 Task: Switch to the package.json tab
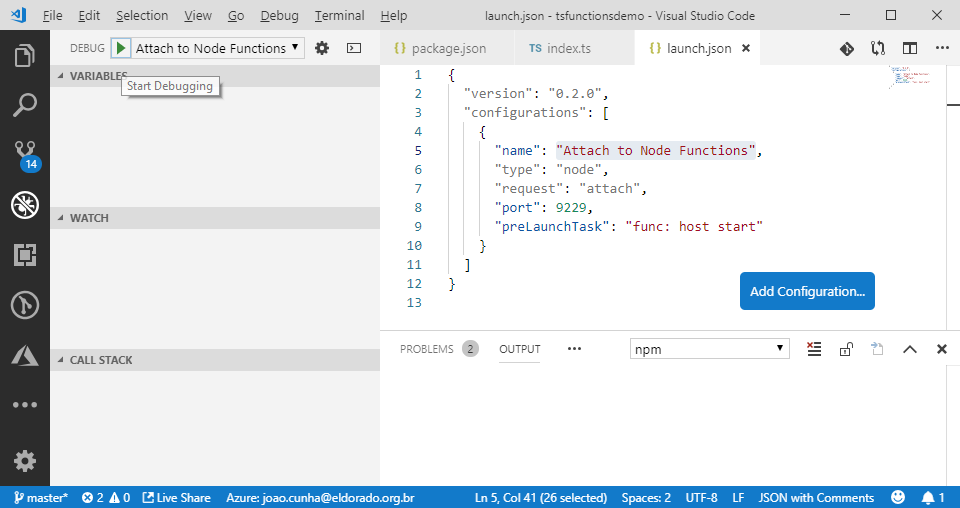[446, 48]
